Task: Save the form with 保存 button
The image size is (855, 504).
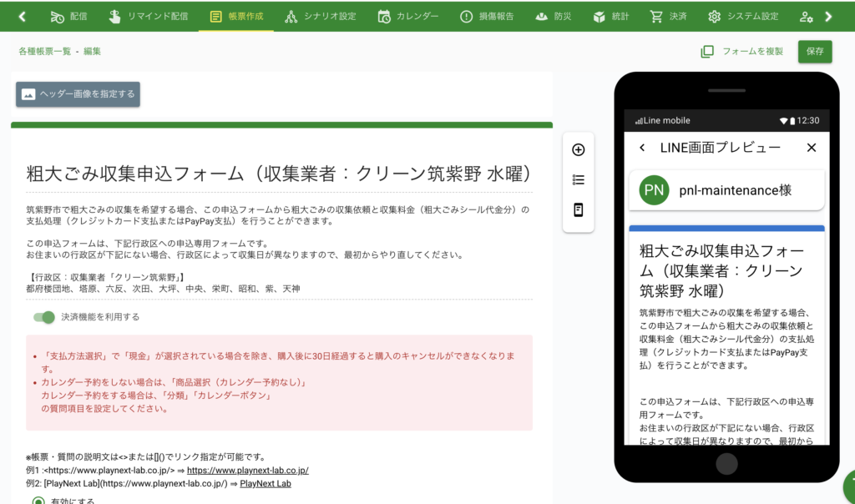Action: click(x=815, y=51)
